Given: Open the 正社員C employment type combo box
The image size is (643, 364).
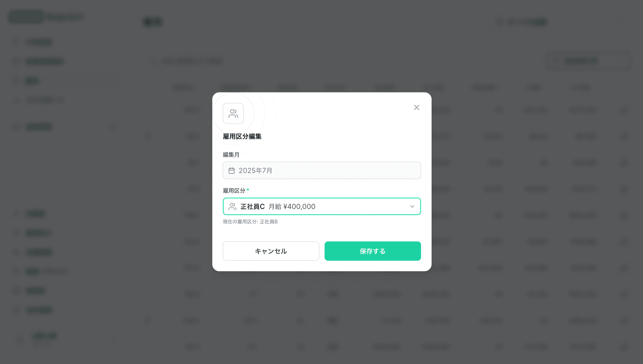Looking at the screenshot, I should [x=322, y=207].
